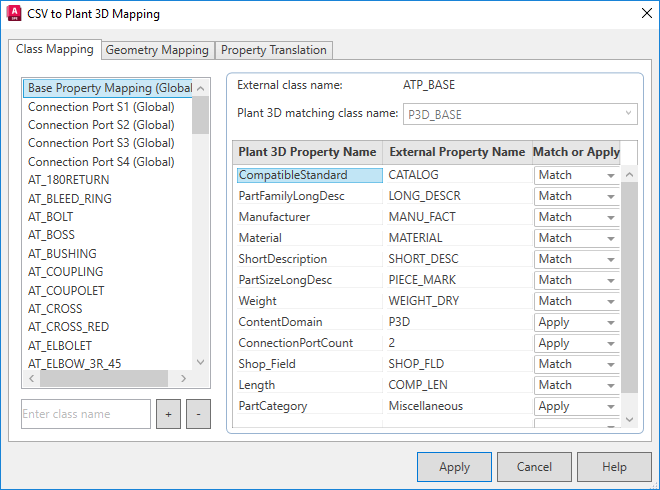Click the property table vertical scrollbar thumb
The image size is (660, 490).
pos(630,288)
